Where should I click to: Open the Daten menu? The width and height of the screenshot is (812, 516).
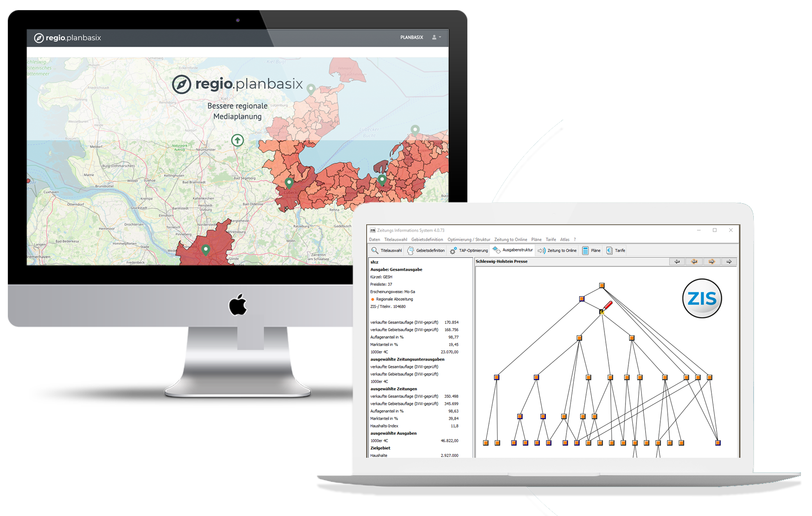tap(374, 239)
